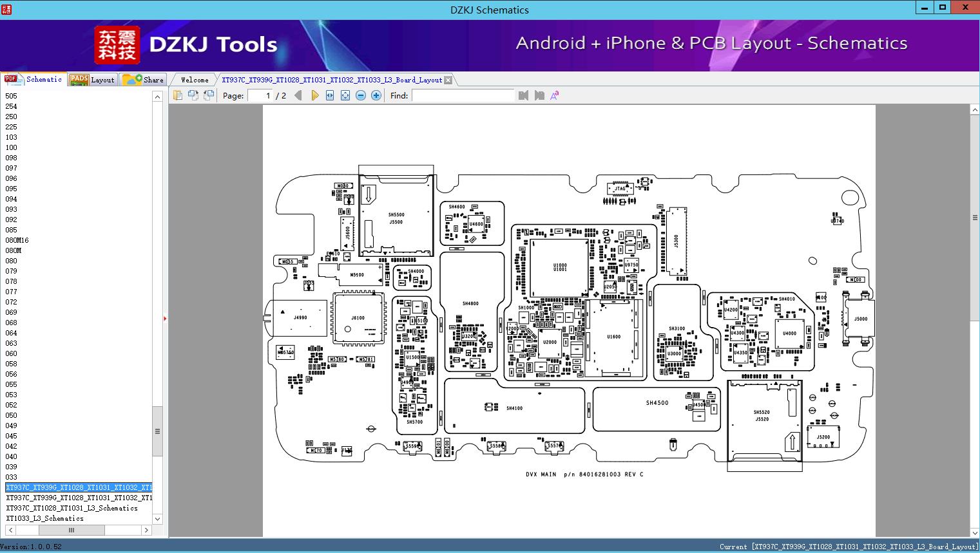The height and width of the screenshot is (553, 980).
Task: Collapse the side panel with the red arrow
Action: pos(165,318)
